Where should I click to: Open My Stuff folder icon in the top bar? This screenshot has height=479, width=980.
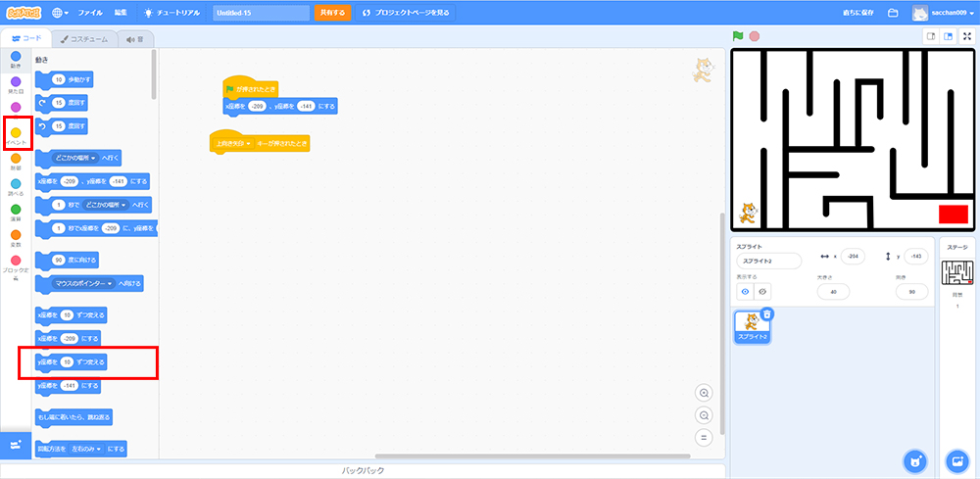[x=893, y=13]
